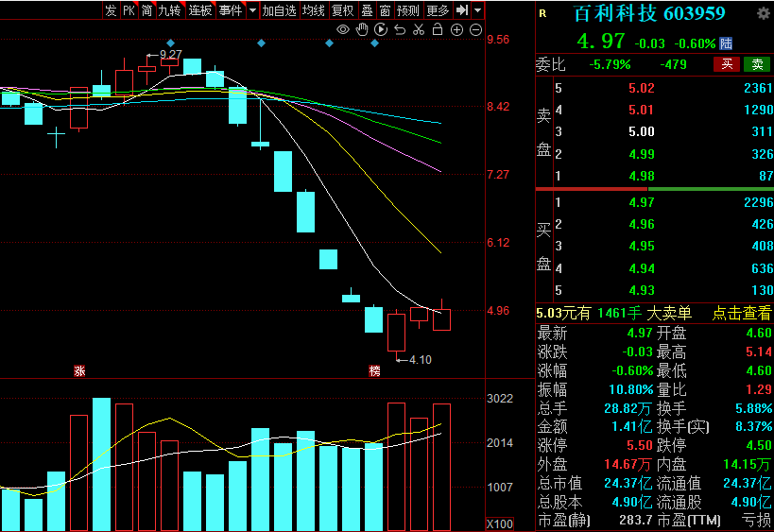
Task: Select the hand pan tool
Action: coord(362,30)
